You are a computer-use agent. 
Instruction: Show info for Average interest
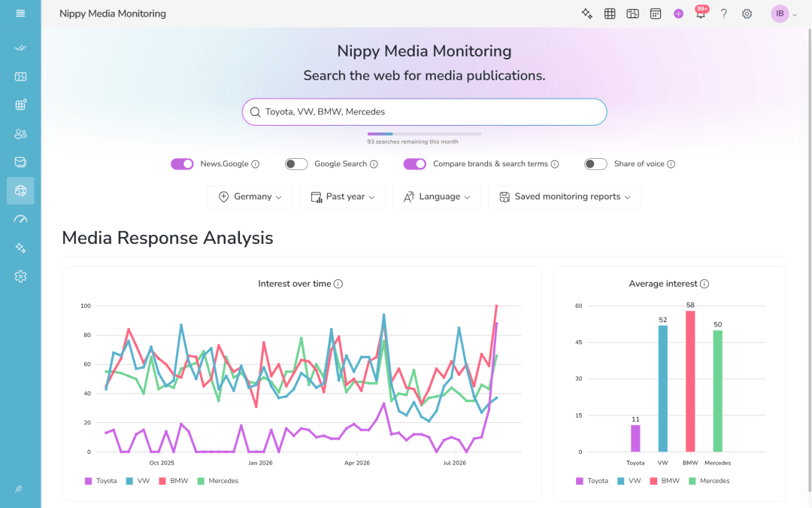click(704, 284)
